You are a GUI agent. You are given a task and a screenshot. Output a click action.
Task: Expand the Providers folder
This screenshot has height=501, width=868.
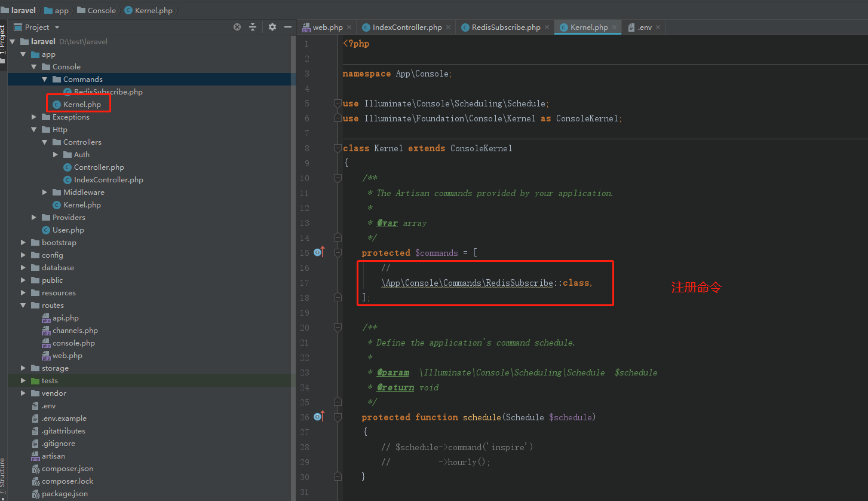click(34, 218)
